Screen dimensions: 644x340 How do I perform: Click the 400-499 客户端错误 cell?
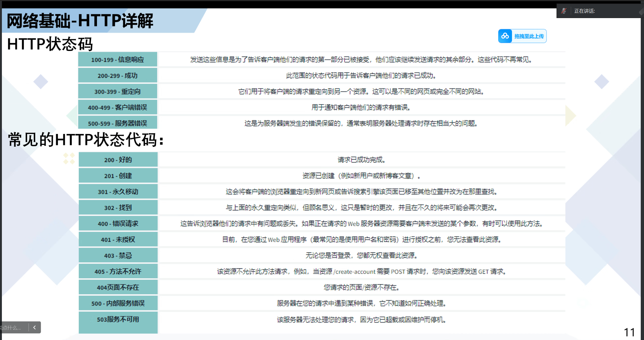pyautogui.click(x=118, y=107)
